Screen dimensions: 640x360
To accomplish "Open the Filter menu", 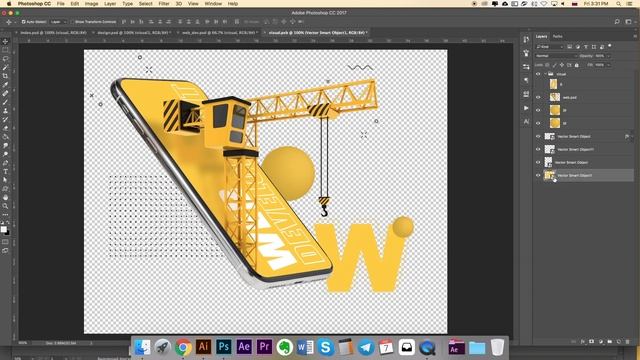I will [x=164, y=4].
